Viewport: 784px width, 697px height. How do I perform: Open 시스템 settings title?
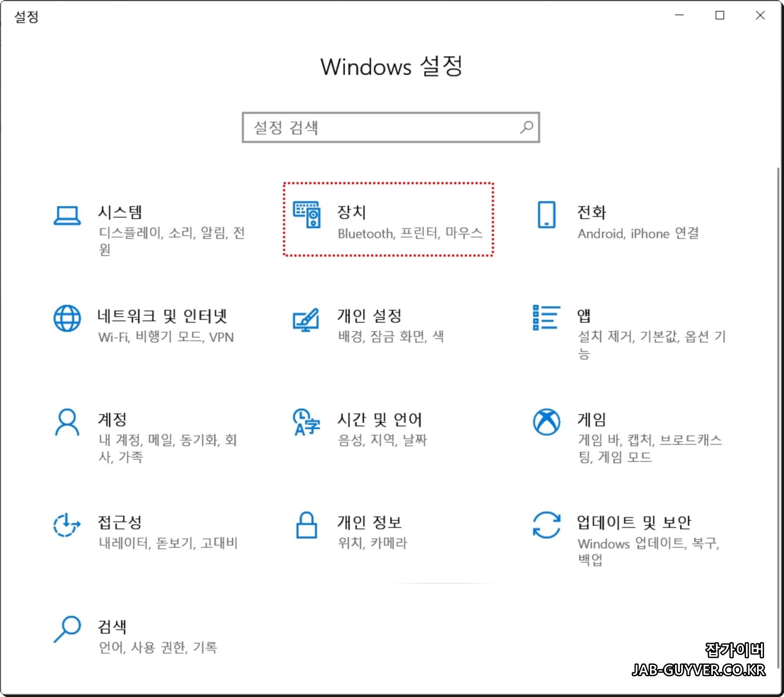coord(120,212)
